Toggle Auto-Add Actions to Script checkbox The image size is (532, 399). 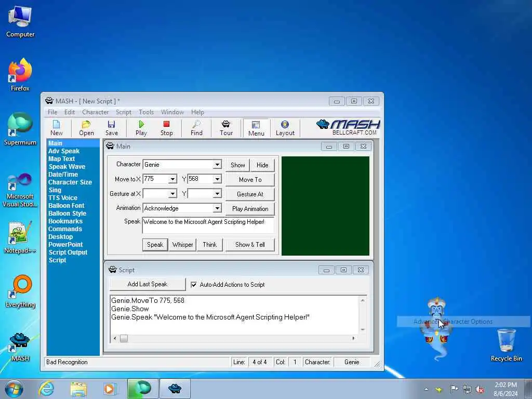click(x=194, y=285)
